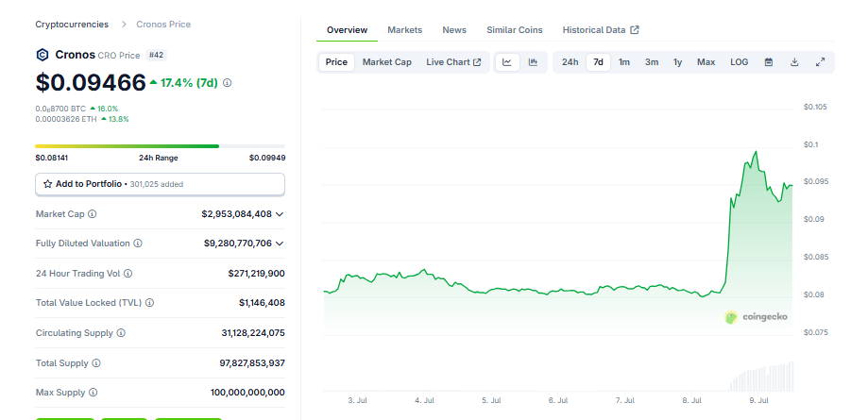The width and height of the screenshot is (868, 420).
Task: Click Add to Portfolio button
Action: (160, 184)
